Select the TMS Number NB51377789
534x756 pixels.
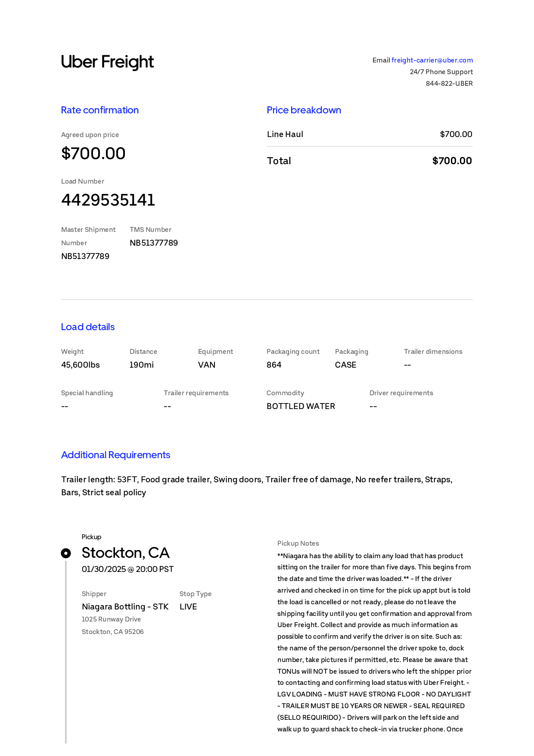[154, 243]
